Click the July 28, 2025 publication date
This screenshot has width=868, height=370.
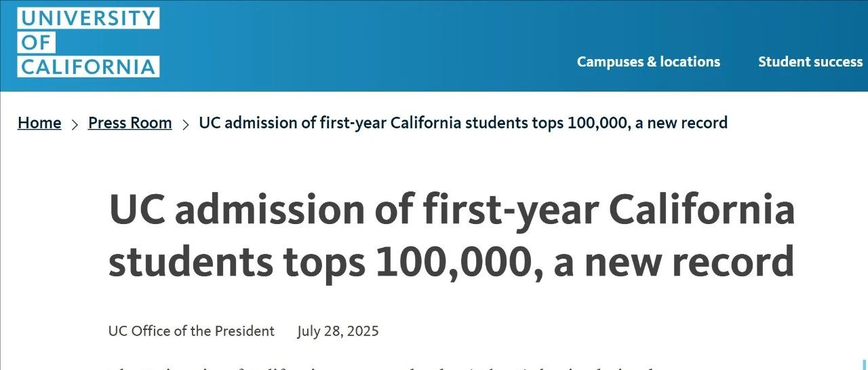tap(338, 331)
